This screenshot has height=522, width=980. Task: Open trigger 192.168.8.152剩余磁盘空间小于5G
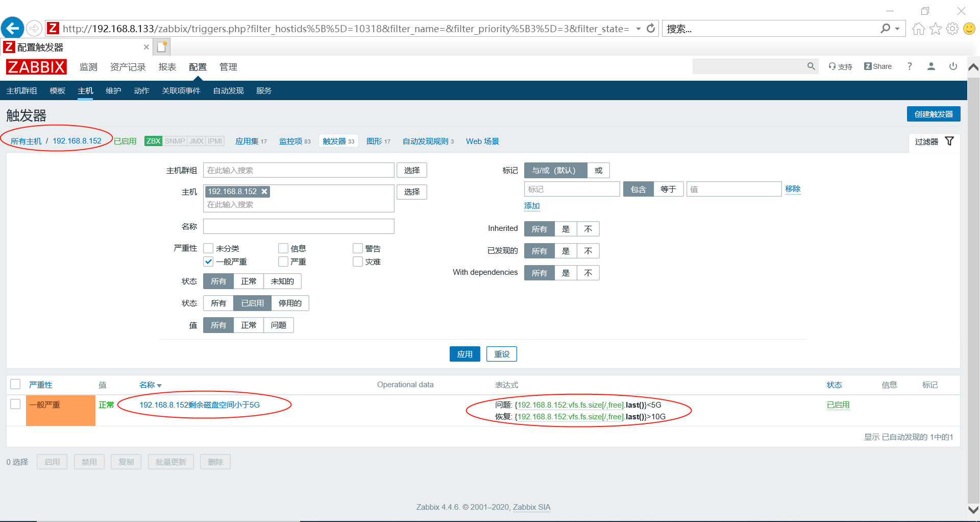point(200,405)
